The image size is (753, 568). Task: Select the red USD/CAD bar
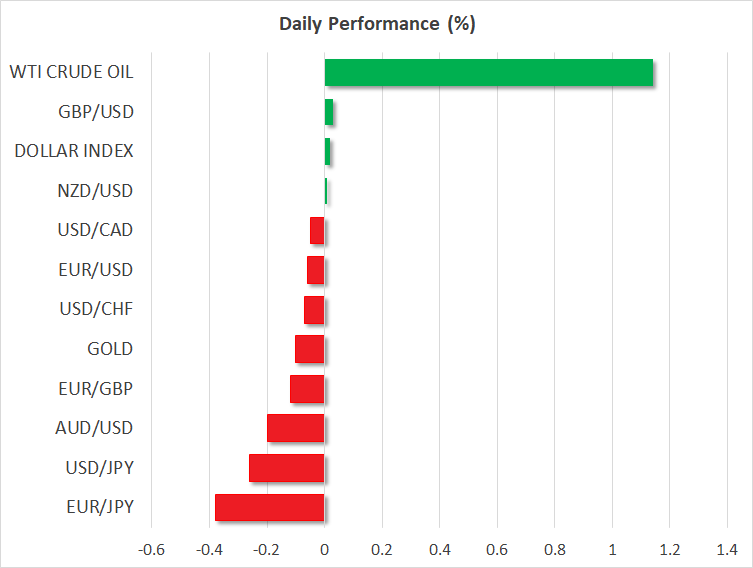pyautogui.click(x=317, y=230)
